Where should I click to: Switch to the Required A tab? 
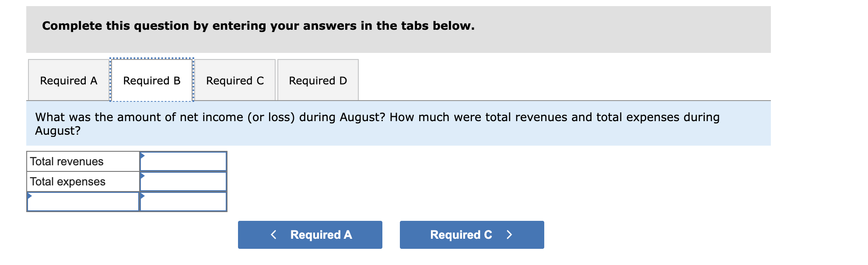pyautogui.click(x=68, y=80)
